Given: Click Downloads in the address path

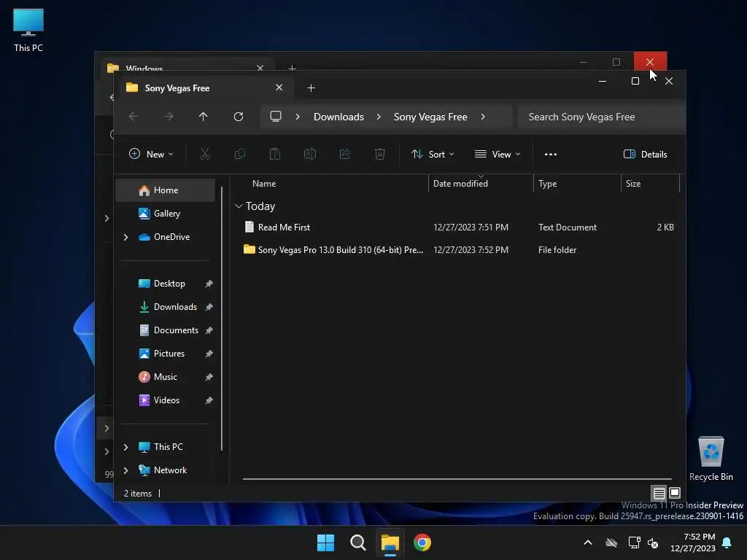Looking at the screenshot, I should point(338,117).
